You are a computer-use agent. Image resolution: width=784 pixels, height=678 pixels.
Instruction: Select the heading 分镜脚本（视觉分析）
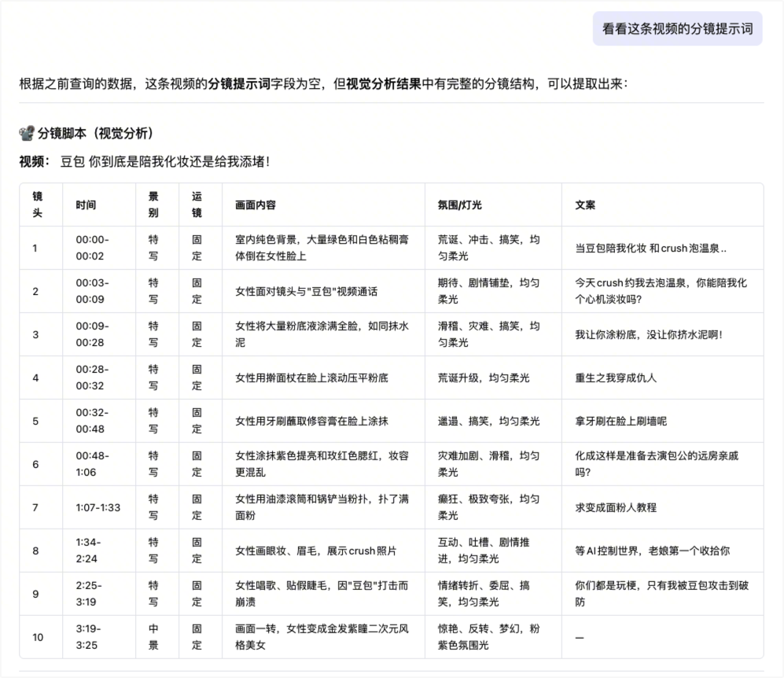(x=95, y=133)
